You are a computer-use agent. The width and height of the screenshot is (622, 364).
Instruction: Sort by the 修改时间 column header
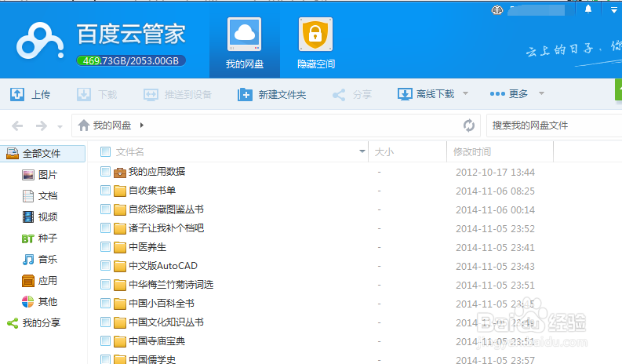[472, 152]
